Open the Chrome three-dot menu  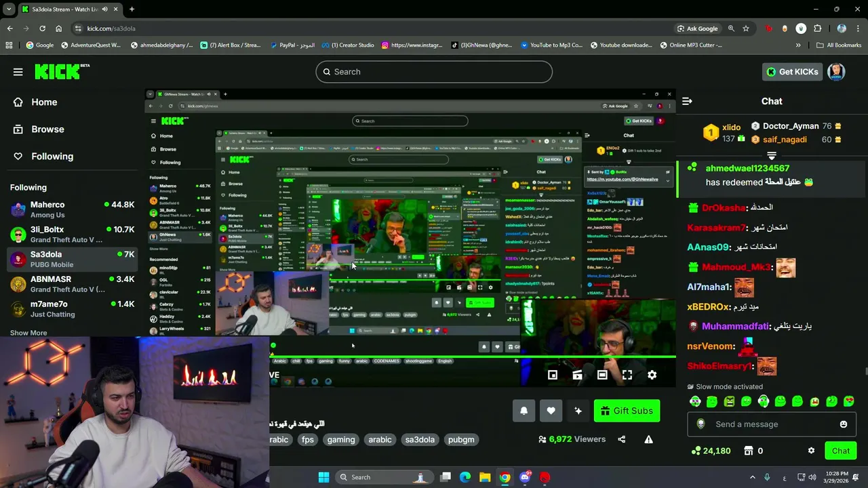[858, 28]
